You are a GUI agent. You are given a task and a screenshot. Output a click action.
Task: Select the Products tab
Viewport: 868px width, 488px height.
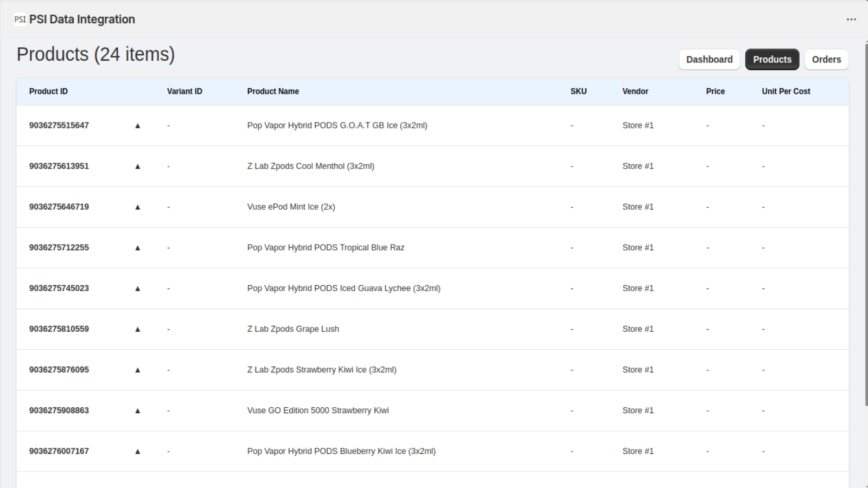772,60
